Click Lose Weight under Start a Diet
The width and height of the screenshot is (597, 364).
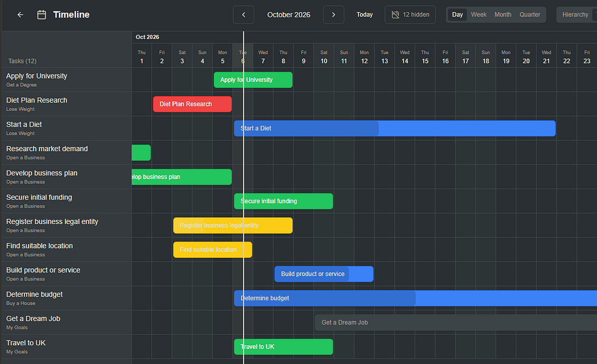(x=20, y=133)
